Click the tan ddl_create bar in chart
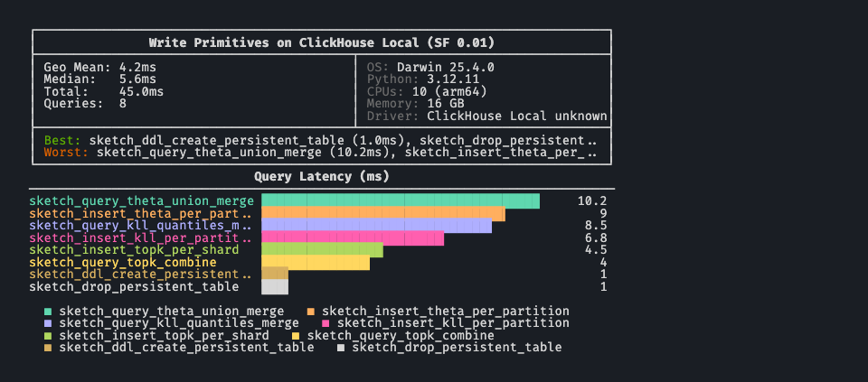The height and width of the screenshot is (382, 868). click(x=275, y=273)
